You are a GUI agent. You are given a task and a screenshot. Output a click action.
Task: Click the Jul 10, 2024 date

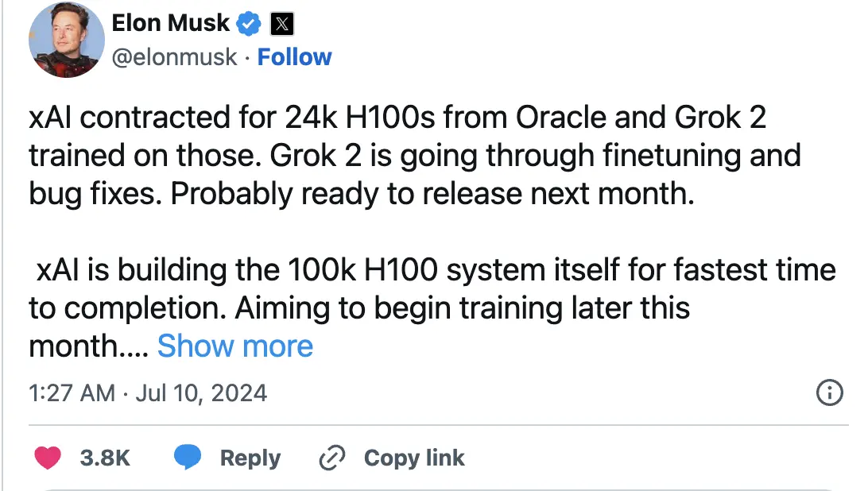pos(202,393)
